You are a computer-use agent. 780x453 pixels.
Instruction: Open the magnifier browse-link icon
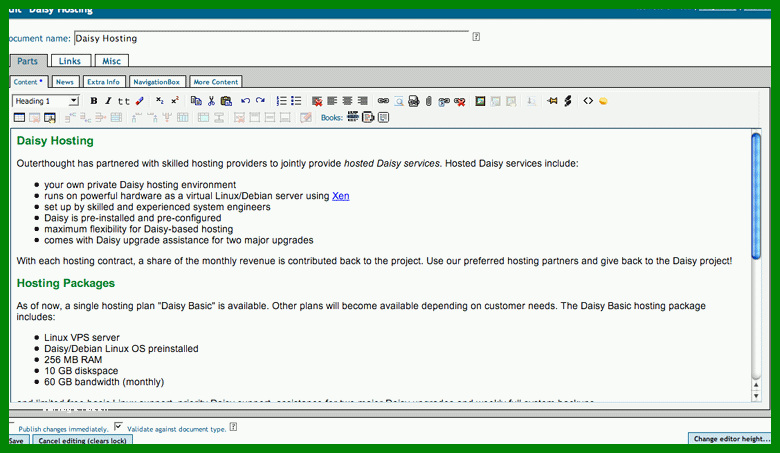pyautogui.click(x=399, y=101)
